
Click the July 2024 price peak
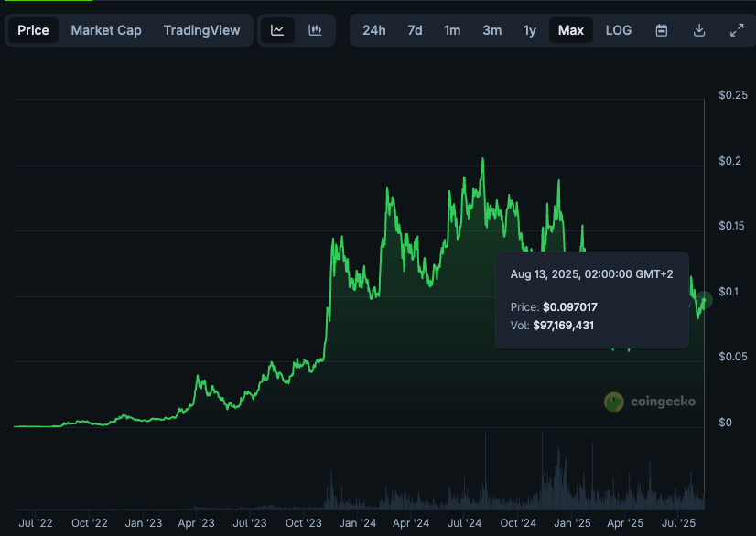[482, 159]
